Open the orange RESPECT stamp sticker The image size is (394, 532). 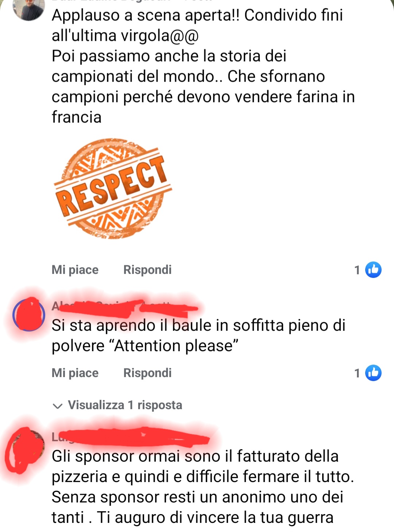pos(113,189)
